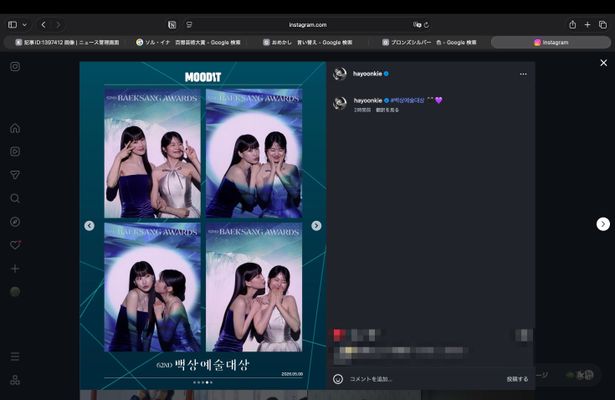This screenshot has width=615, height=400.
Task: Open hayoonkie profile avatar in post header
Action: 340,74
